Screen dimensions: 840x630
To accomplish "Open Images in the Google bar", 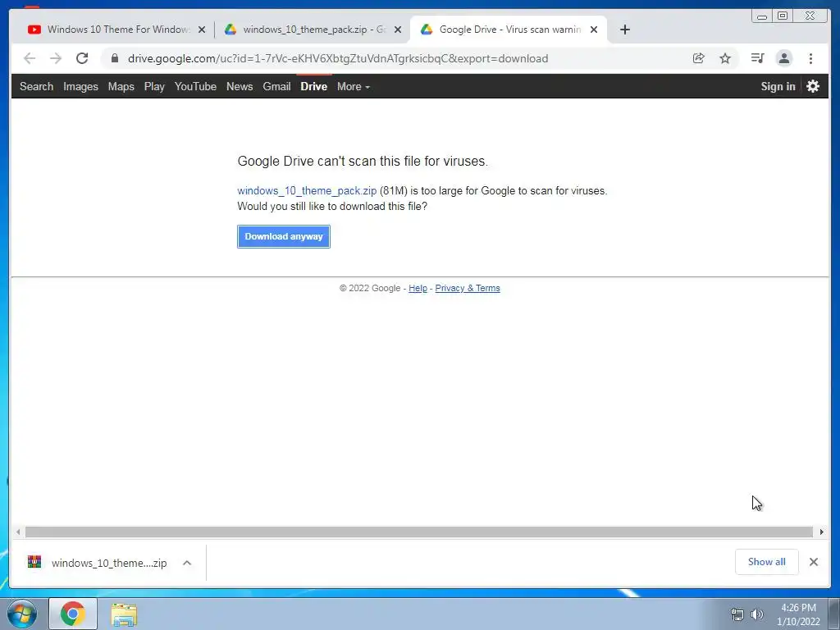I will pos(80,86).
